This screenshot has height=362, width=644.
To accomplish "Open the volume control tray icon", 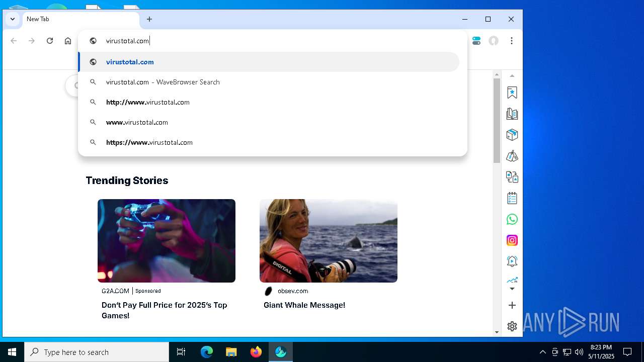I will point(579,352).
